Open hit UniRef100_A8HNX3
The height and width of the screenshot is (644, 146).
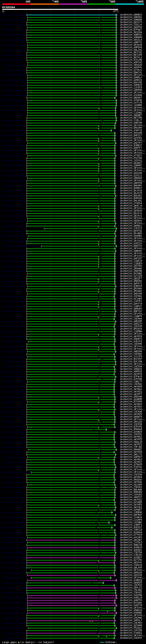(131, 15)
